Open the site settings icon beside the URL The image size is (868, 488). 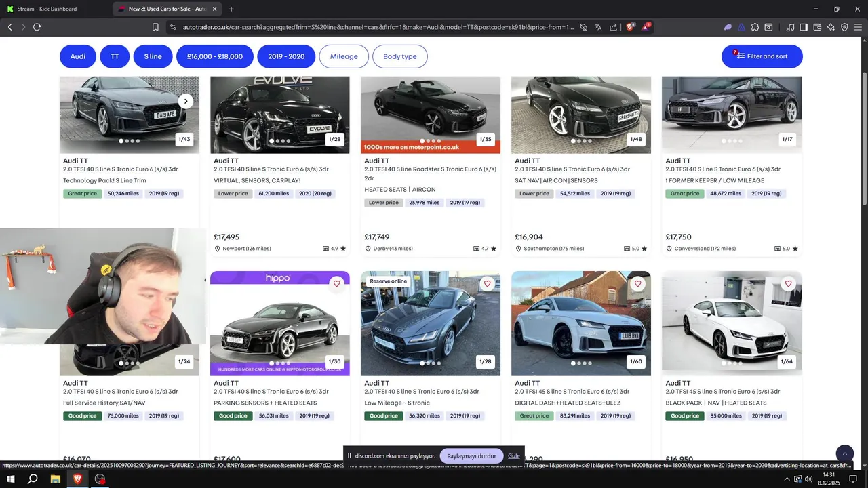coord(173,27)
